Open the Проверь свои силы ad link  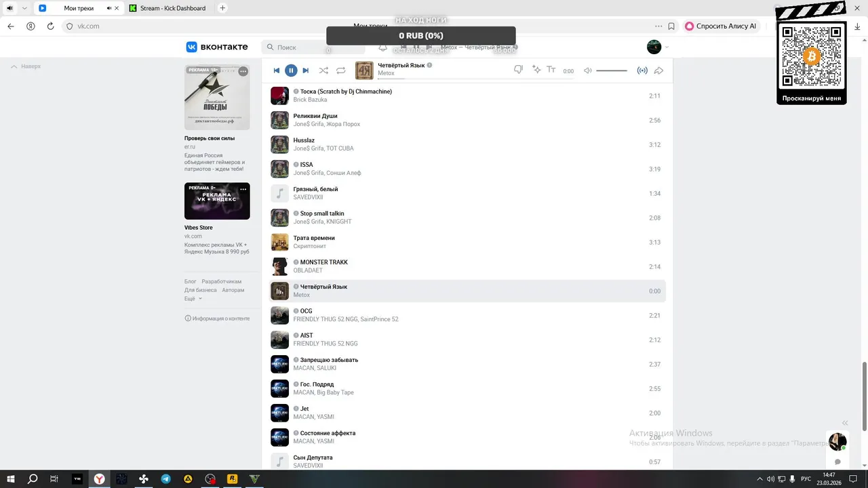pos(210,138)
